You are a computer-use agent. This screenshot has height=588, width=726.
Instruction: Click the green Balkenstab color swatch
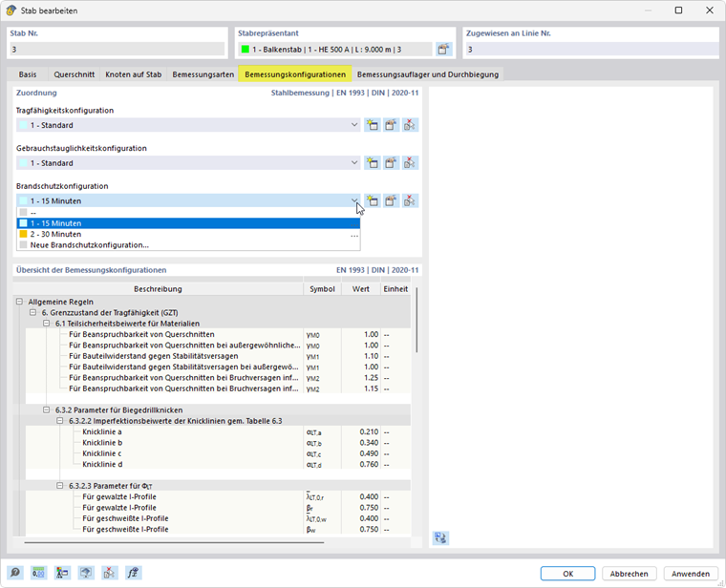[x=246, y=49]
